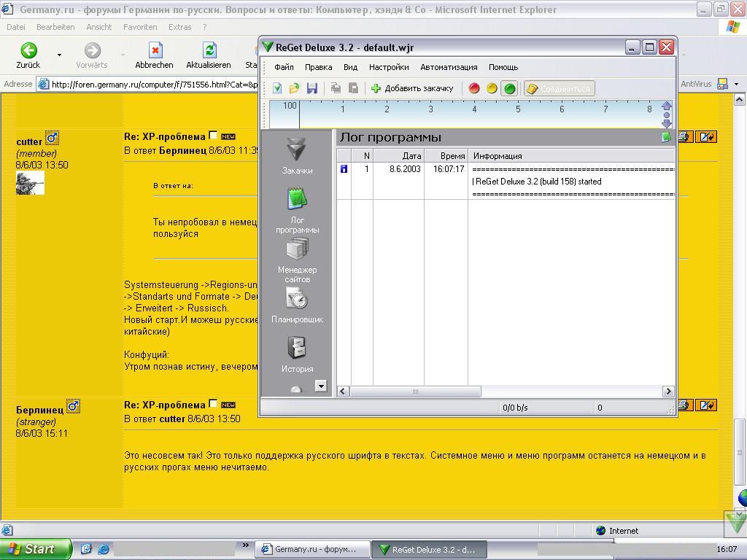Click the Internet Explorer quick launch icon
747x560 pixels.
(x=104, y=549)
